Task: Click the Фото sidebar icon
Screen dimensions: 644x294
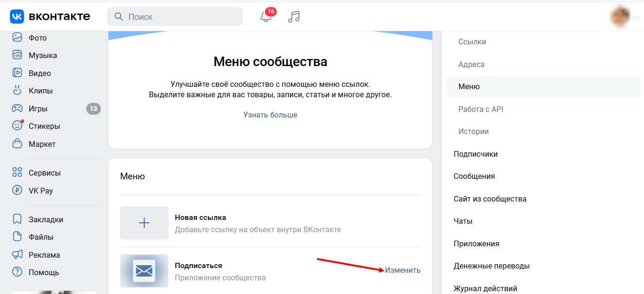Action: (x=17, y=37)
